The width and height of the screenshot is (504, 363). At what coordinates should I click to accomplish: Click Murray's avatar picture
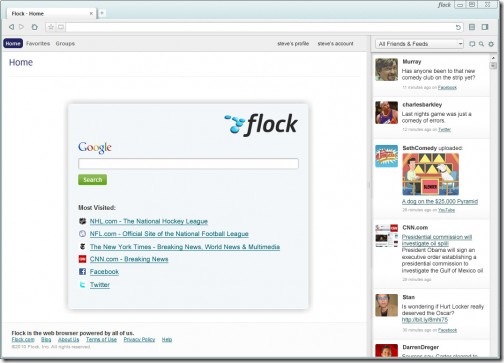[386, 70]
